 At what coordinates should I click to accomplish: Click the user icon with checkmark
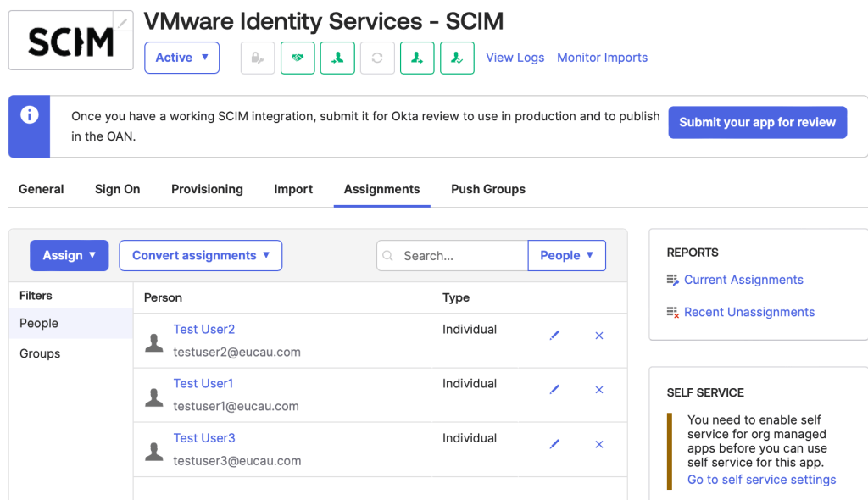click(457, 58)
